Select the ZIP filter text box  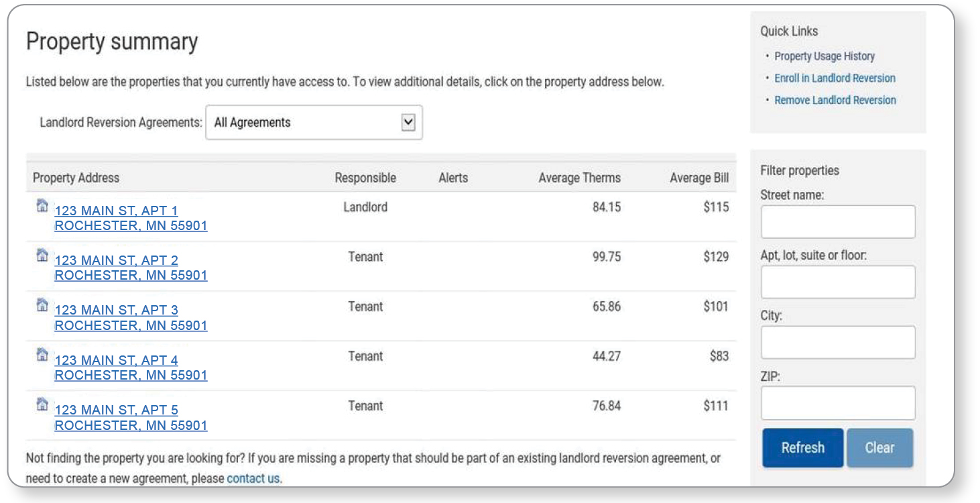pyautogui.click(x=837, y=403)
